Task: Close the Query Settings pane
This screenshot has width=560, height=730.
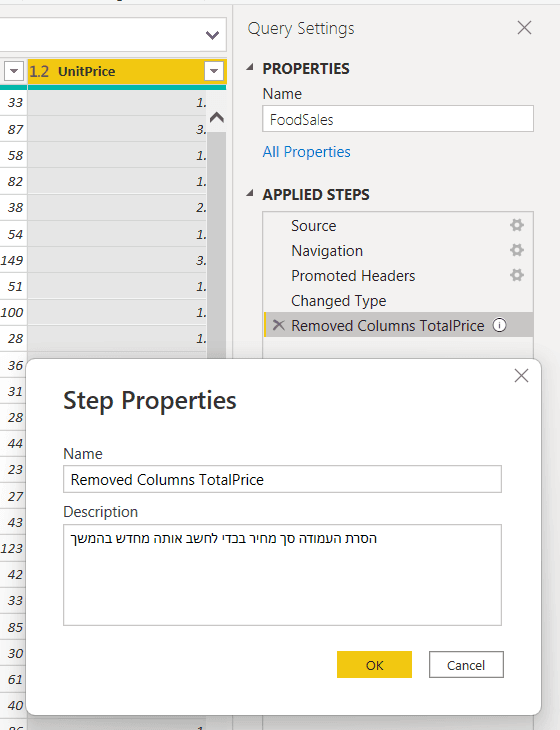Action: (x=524, y=28)
